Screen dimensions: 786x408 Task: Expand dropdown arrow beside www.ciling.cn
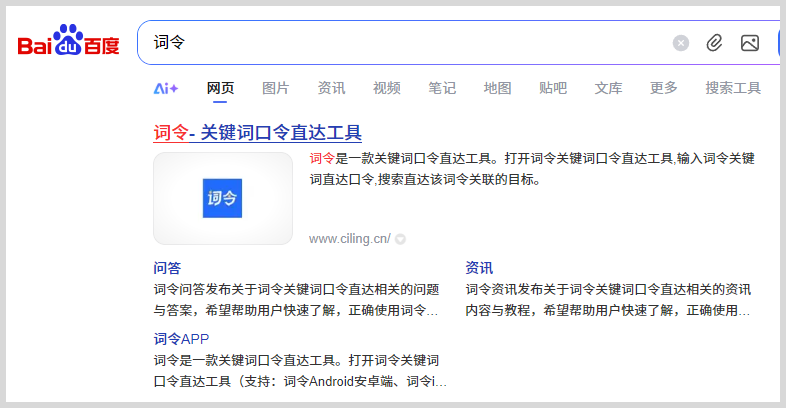click(x=400, y=239)
